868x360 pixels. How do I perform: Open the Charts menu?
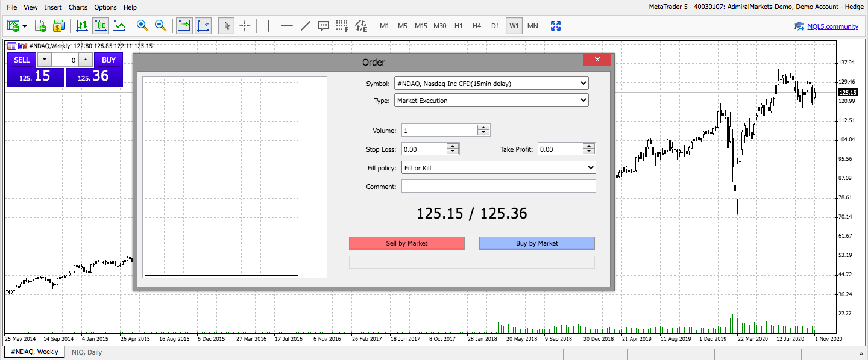coord(78,7)
